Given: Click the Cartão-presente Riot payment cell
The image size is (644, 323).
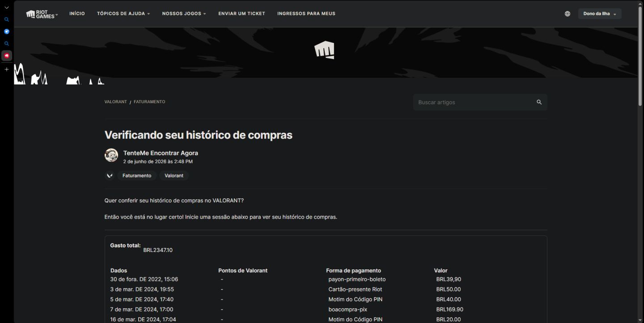Looking at the screenshot, I should (x=355, y=289).
